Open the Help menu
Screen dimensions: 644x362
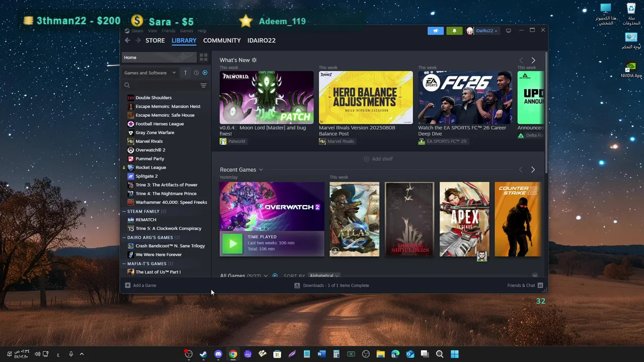pyautogui.click(x=202, y=31)
